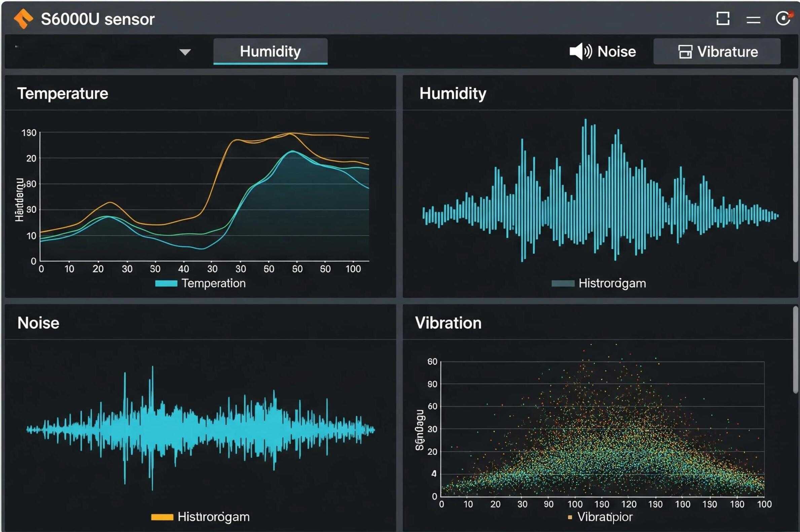Click the Vibration panel scrollbar thumb

(795, 350)
